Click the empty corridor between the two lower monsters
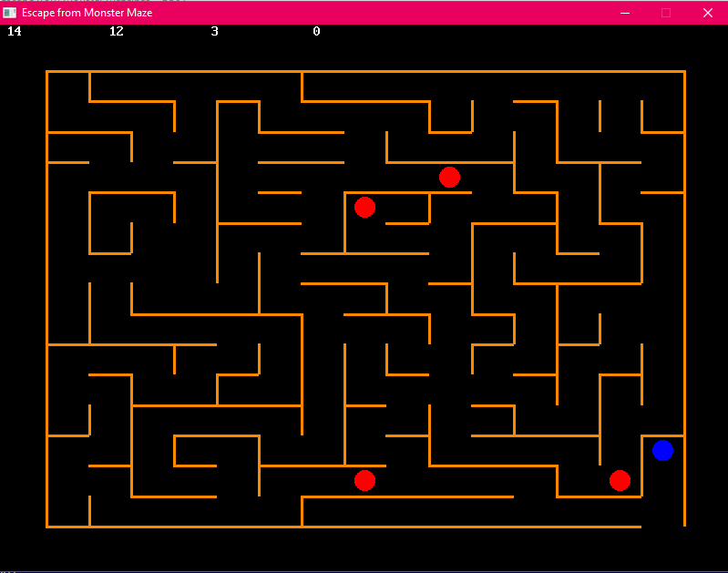728x573 pixels. tap(492, 481)
